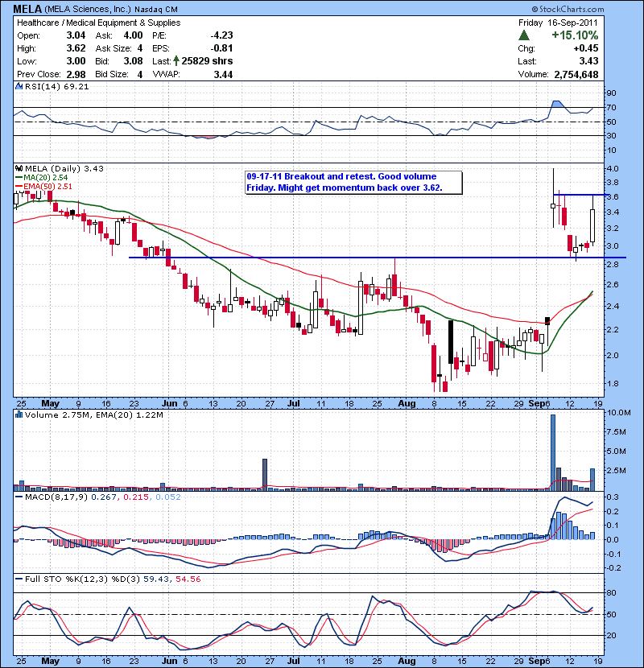Image resolution: width=644 pixels, height=668 pixels.
Task: Click the volume bars icon beside Volume 2.75M
Action: (x=19, y=414)
